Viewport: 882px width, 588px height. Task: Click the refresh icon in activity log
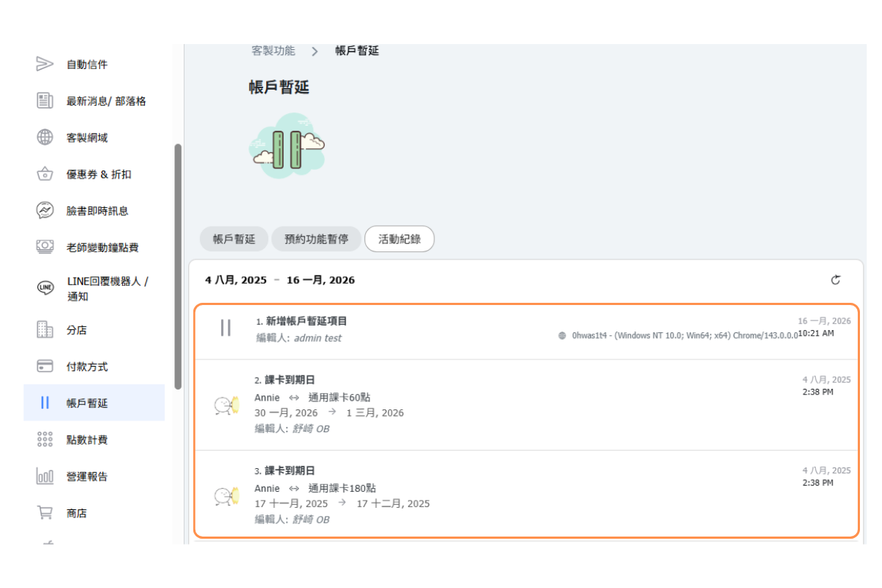tap(836, 280)
